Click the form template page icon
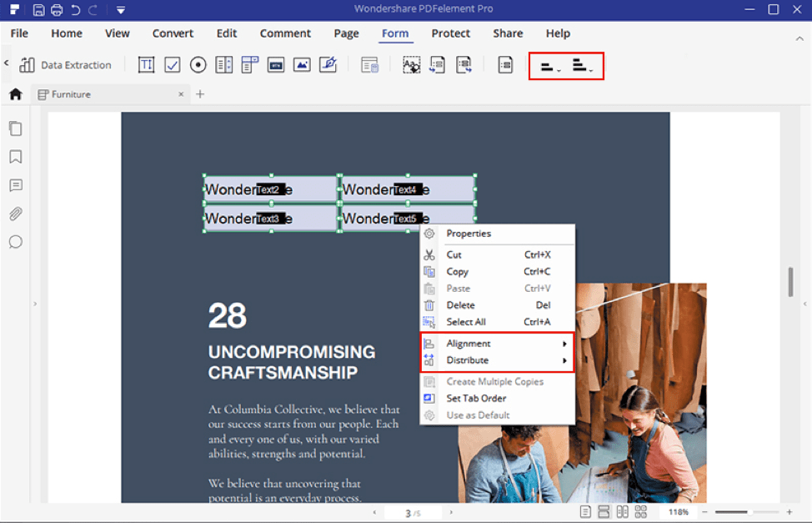Screen dimensions: 812x523 [x=505, y=65]
